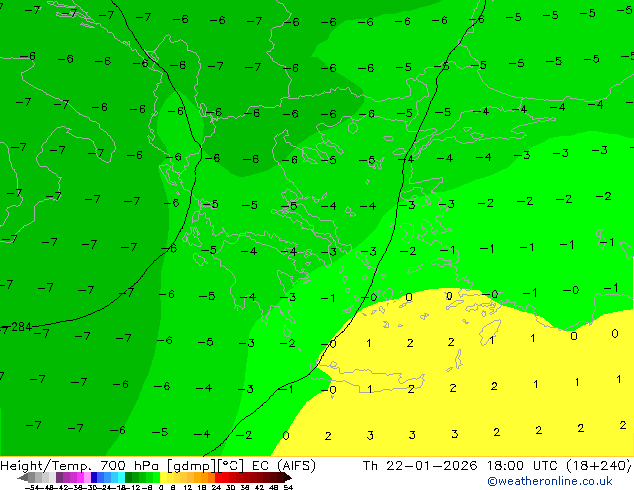
Task: Click the '24' legend scale value
Action: click(216, 487)
